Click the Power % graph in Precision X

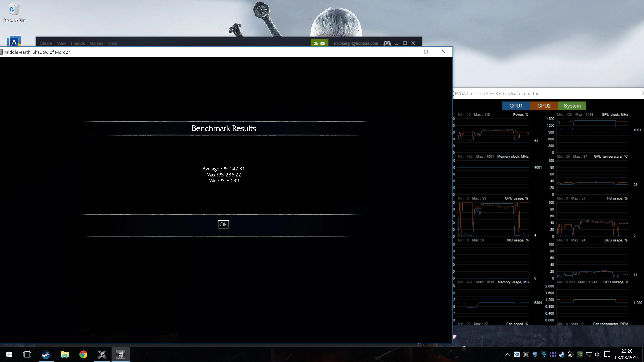pyautogui.click(x=493, y=135)
